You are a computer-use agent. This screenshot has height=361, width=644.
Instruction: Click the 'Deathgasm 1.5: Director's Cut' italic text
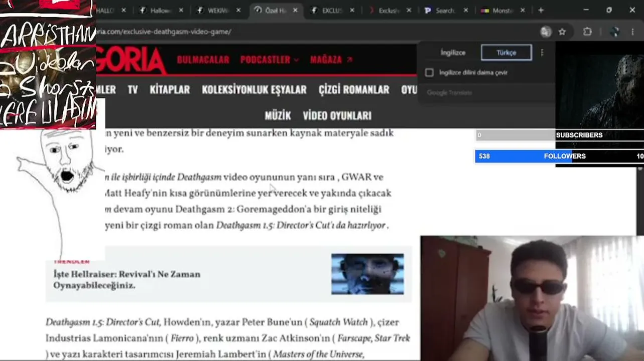pyautogui.click(x=102, y=322)
